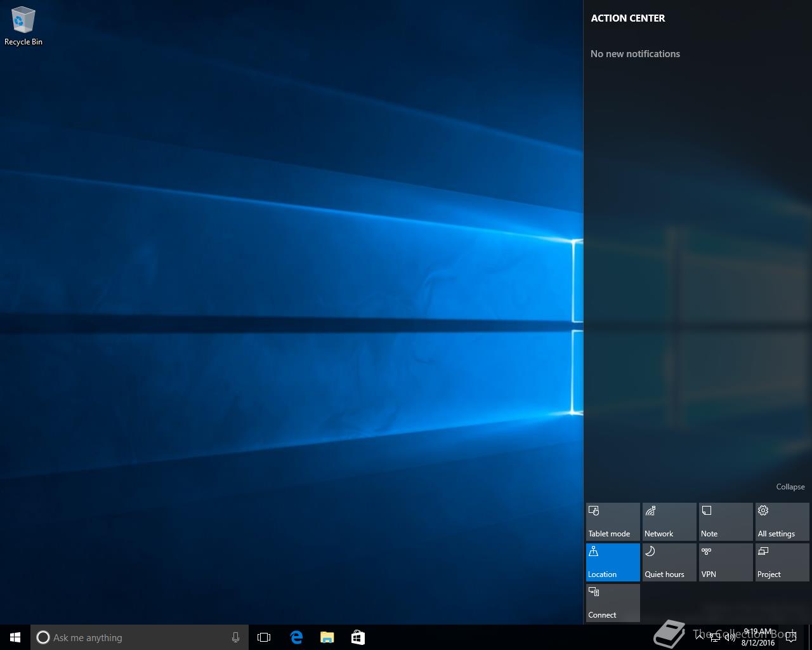The image size is (812, 650).
Task: Collapse the quick actions grid
Action: (790, 487)
